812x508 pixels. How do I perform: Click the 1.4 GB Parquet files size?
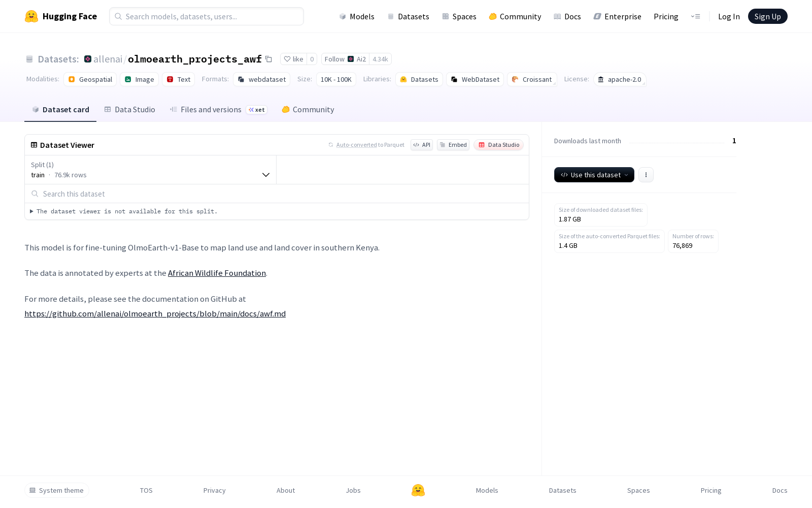[568, 246]
